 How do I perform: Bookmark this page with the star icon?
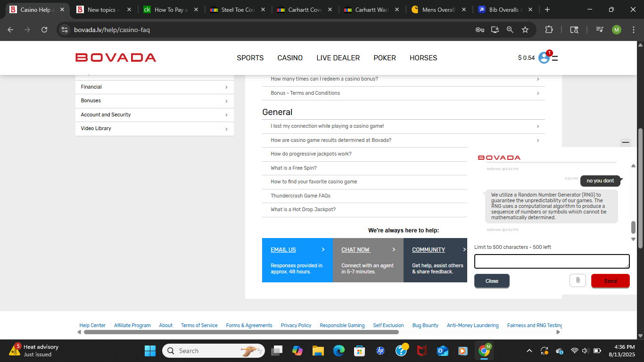tap(525, 30)
